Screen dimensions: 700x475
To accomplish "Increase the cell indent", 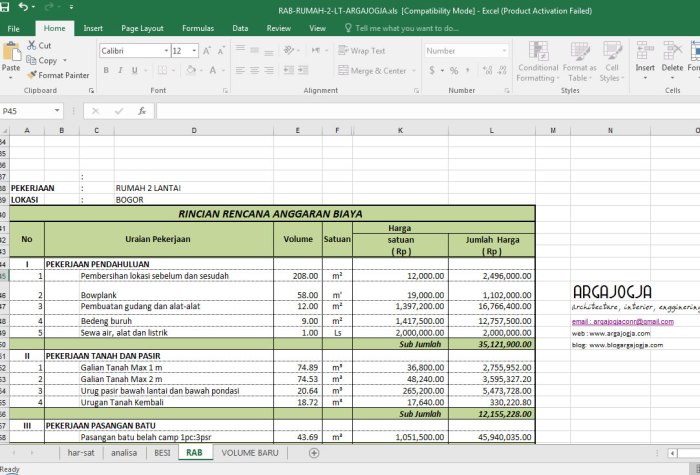I will [303, 70].
